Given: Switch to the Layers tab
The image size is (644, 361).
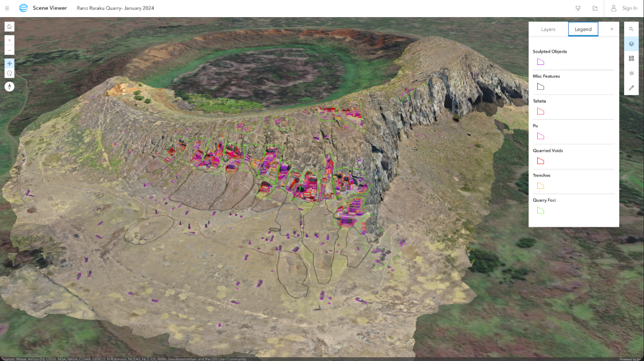Looking at the screenshot, I should tap(548, 29).
